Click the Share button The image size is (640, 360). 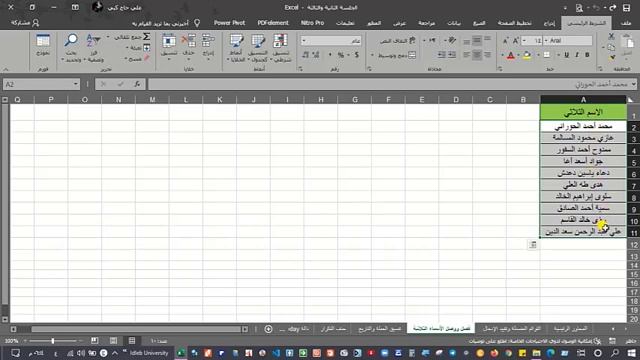tap(25, 23)
